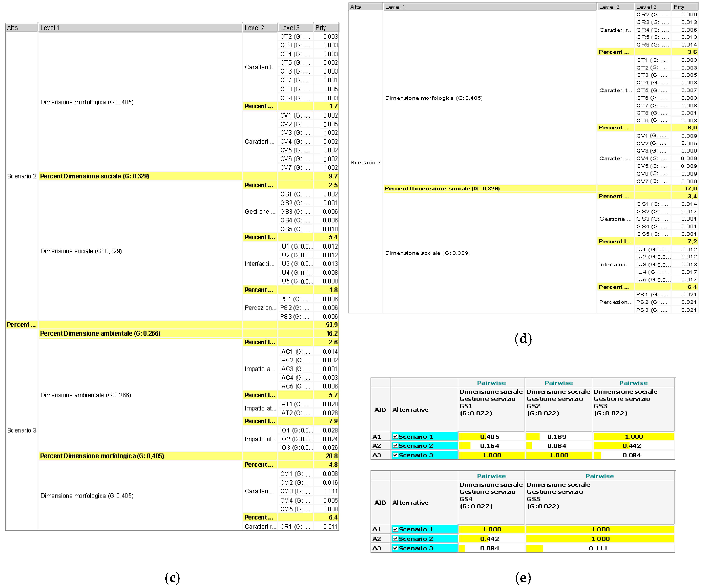Viewport: 702px width, 588px height.
Task: Click the GS5 Pairwise column heading
Action: 599,476
